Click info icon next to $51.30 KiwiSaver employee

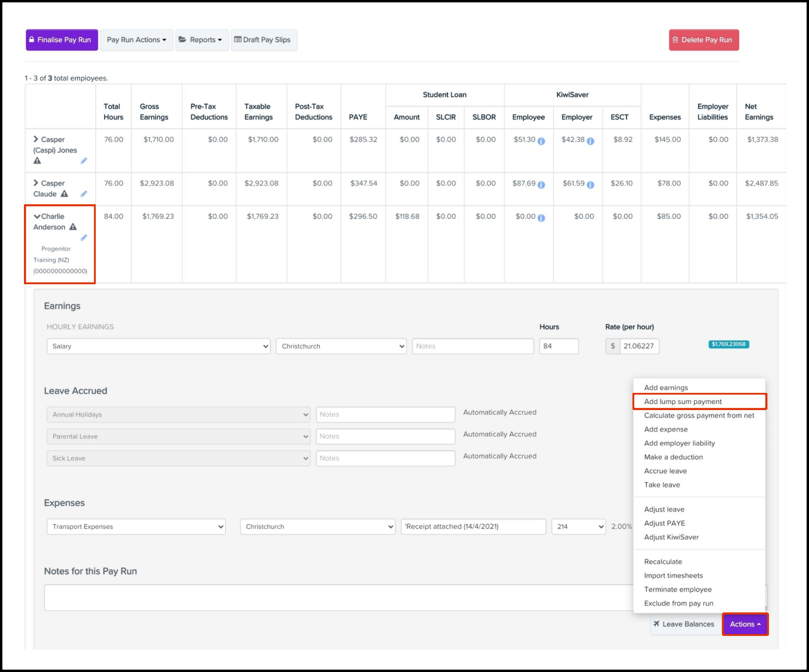click(x=541, y=141)
